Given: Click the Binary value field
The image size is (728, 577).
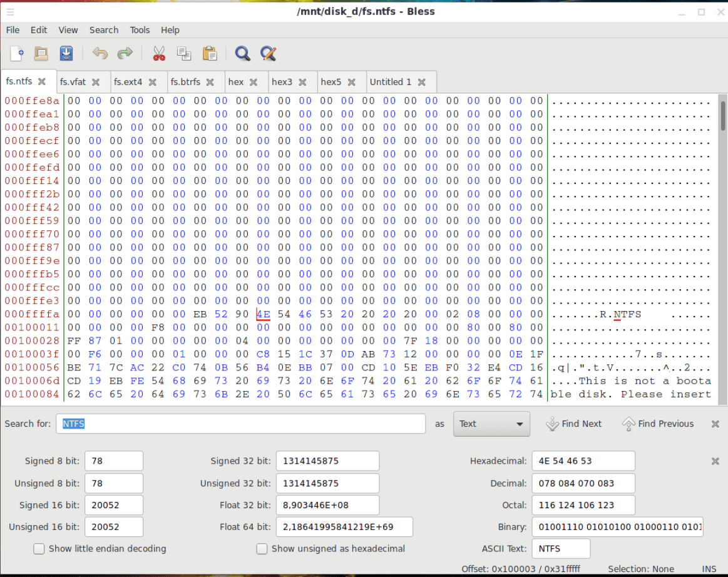Looking at the screenshot, I should [617, 527].
